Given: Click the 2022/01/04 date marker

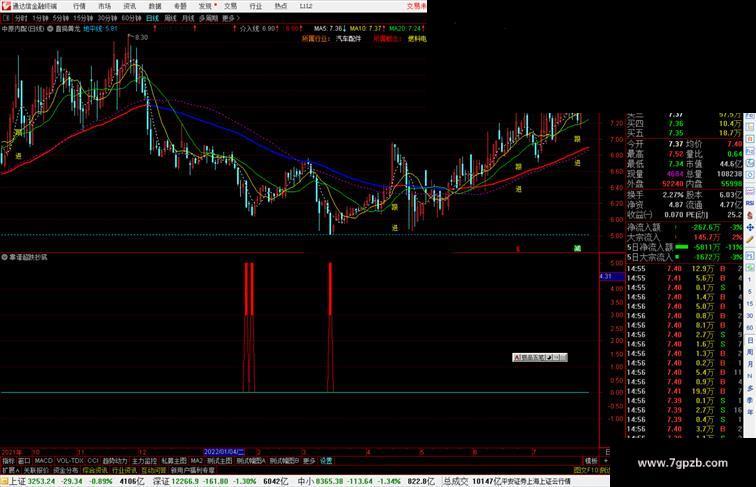Looking at the screenshot, I should (224, 452).
